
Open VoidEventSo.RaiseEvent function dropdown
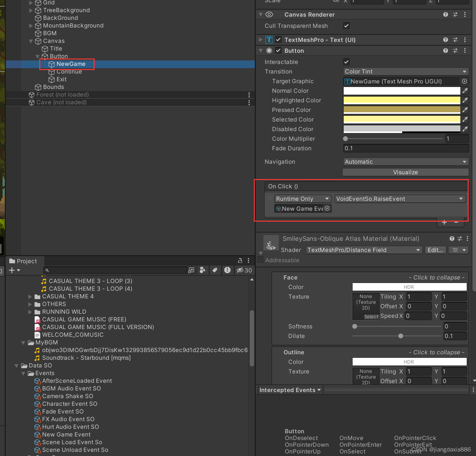pyautogui.click(x=400, y=199)
